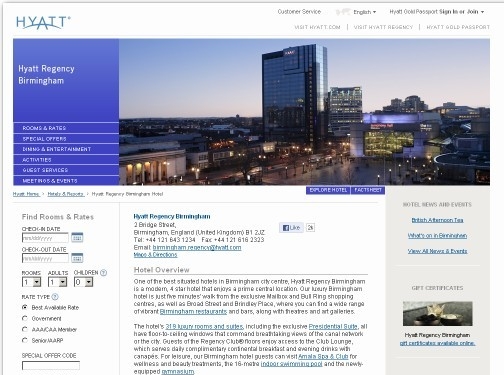Select AAA/CAA Member rate option
504x375 pixels.
[25, 329]
